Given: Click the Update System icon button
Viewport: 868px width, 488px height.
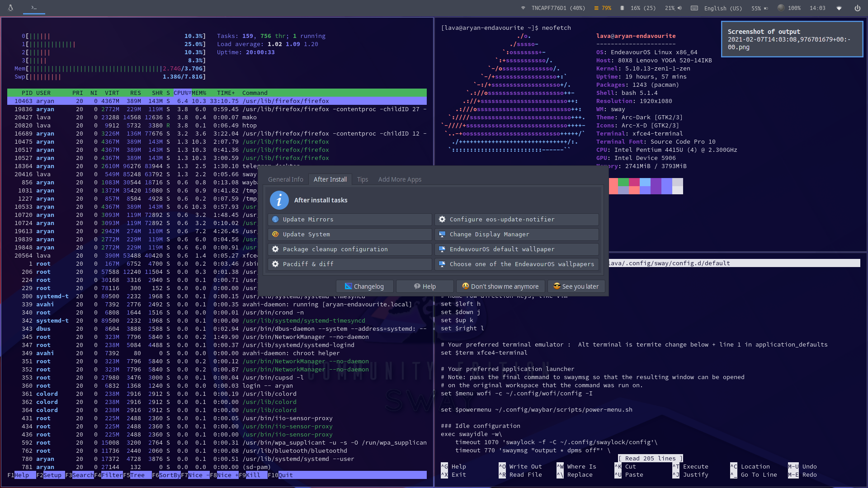Looking at the screenshot, I should pyautogui.click(x=276, y=234).
